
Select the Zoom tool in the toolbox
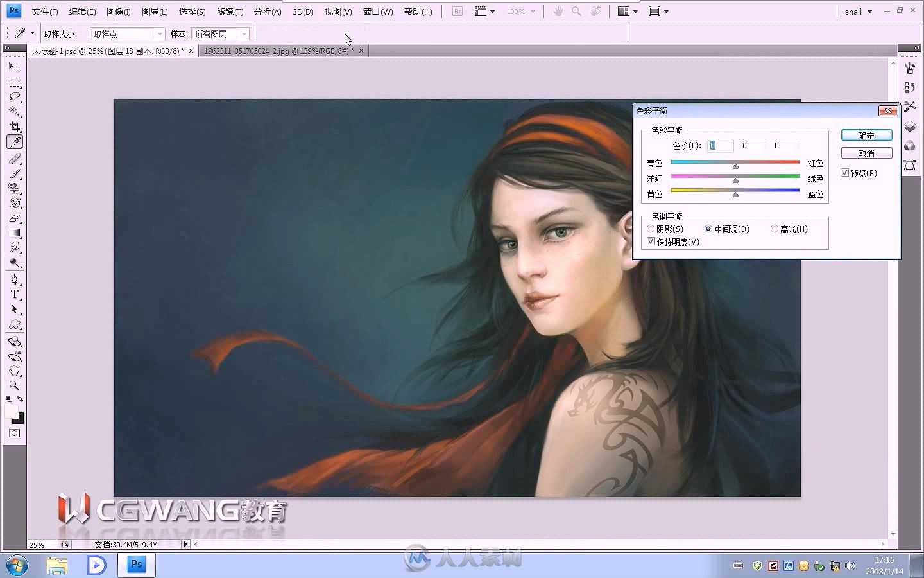pyautogui.click(x=14, y=385)
